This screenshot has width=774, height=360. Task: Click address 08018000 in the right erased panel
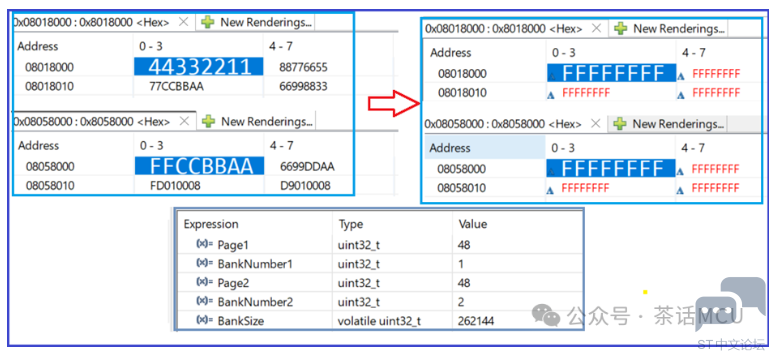coord(463,74)
